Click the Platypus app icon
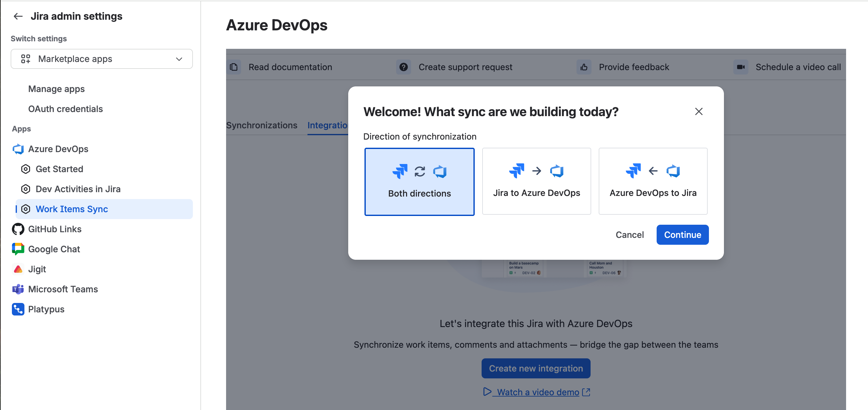Viewport: 868px width, 410px height. pyautogui.click(x=18, y=309)
